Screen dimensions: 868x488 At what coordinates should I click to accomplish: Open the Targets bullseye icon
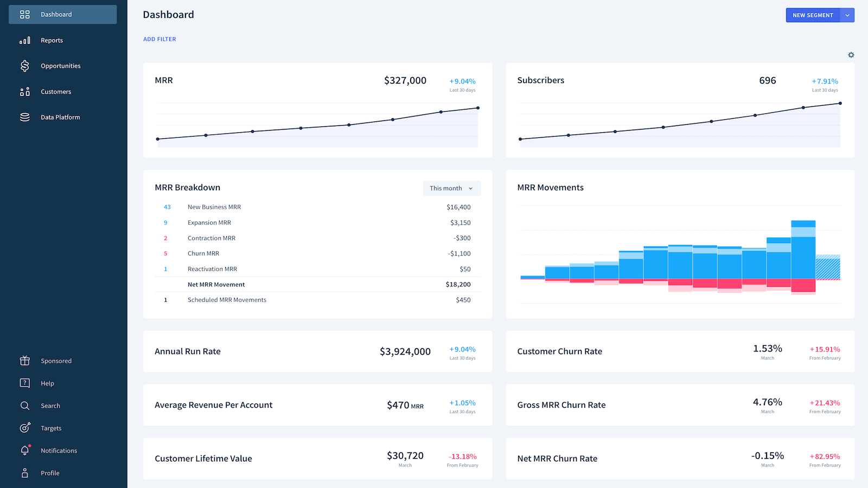click(25, 428)
